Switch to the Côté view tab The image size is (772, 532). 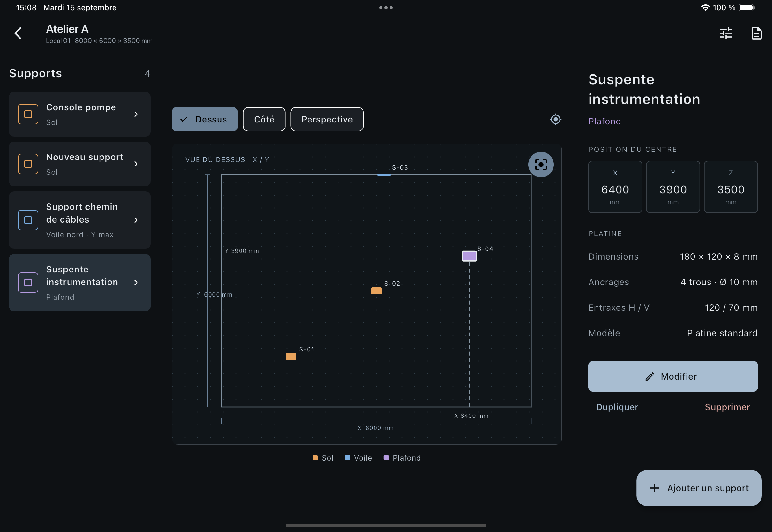264,119
